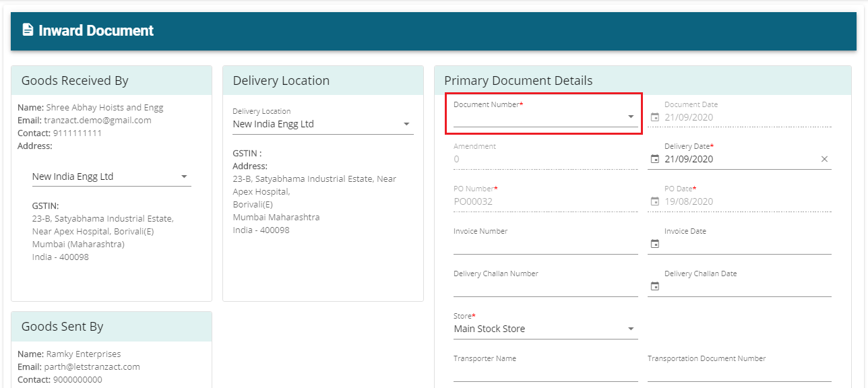The width and height of the screenshot is (868, 388).
Task: Click the tranzact.demo@gmail.com email text
Action: coord(98,120)
